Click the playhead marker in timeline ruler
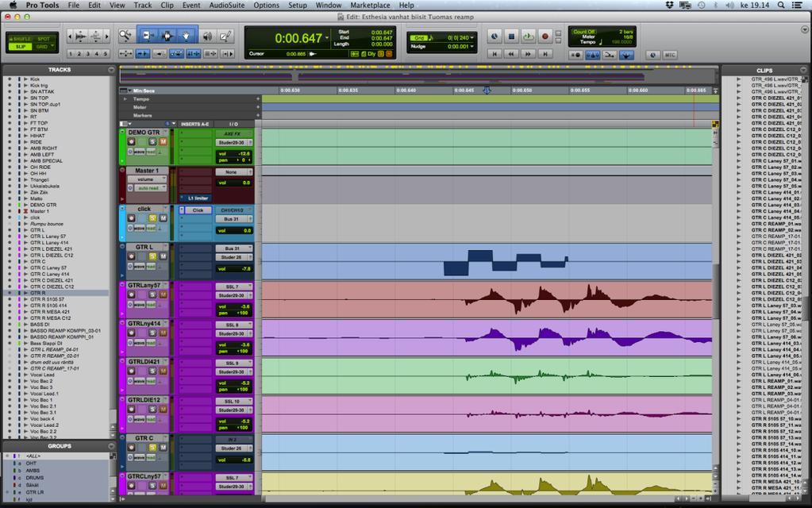 (x=487, y=90)
